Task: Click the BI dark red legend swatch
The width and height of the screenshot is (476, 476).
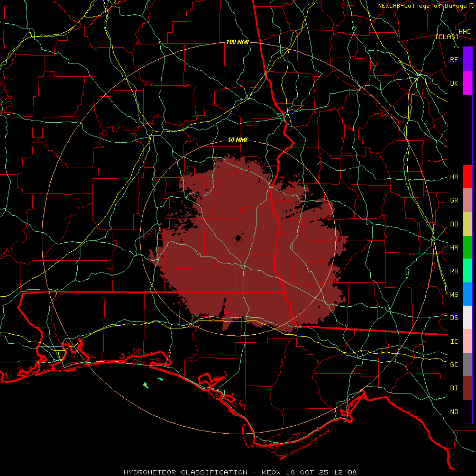Action: [x=467, y=388]
